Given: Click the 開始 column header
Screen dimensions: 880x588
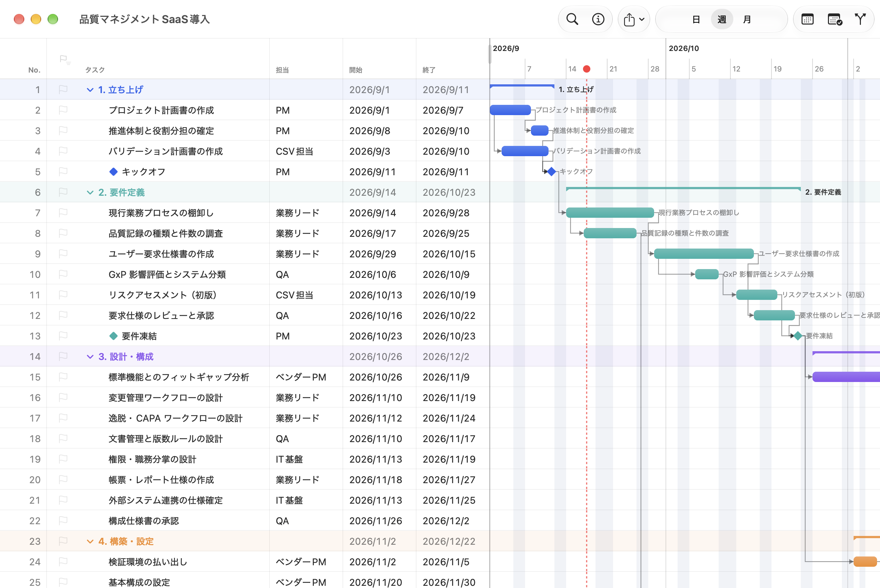Looking at the screenshot, I should pos(356,70).
